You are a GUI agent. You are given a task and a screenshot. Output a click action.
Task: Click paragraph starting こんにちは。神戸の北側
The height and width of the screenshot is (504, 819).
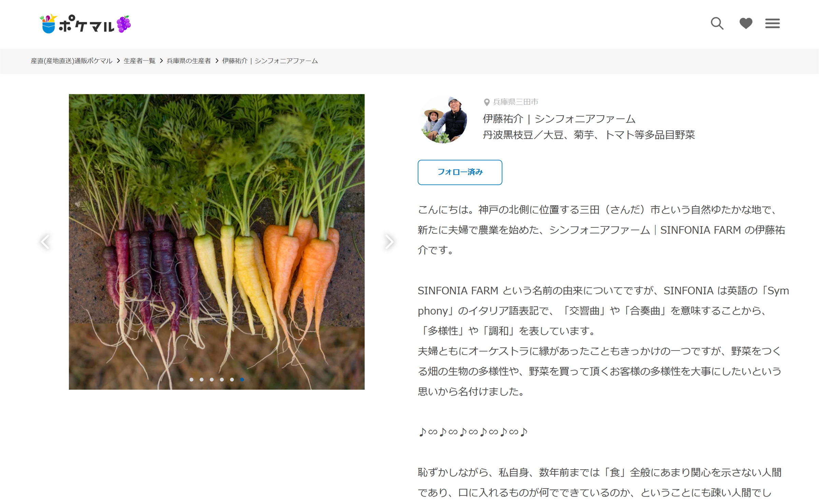point(602,229)
